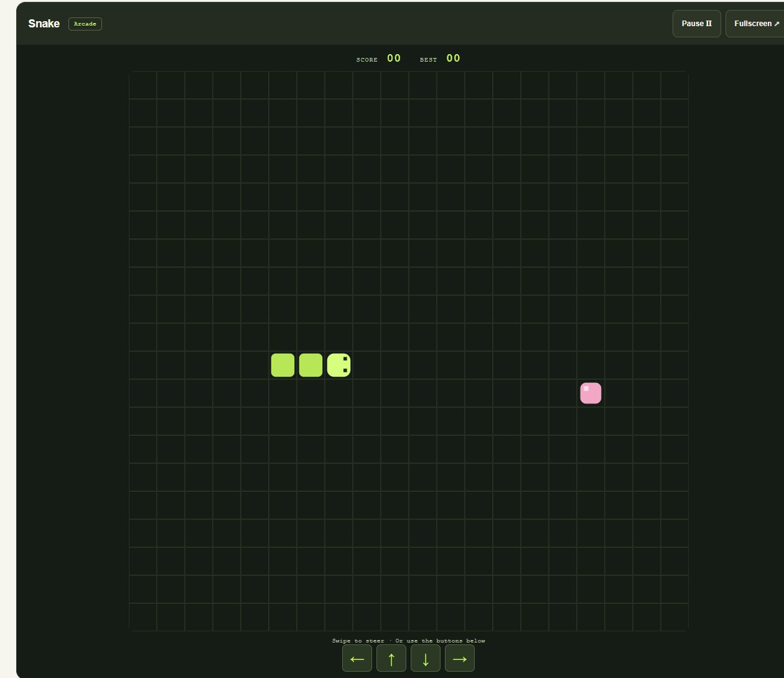Click the snake's head with eyes

click(x=339, y=365)
